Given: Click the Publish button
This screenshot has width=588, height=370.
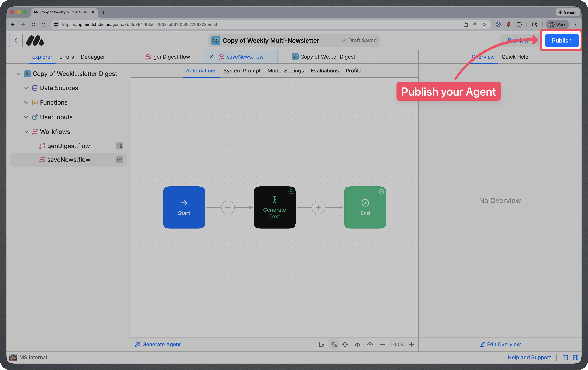Looking at the screenshot, I should pyautogui.click(x=561, y=41).
